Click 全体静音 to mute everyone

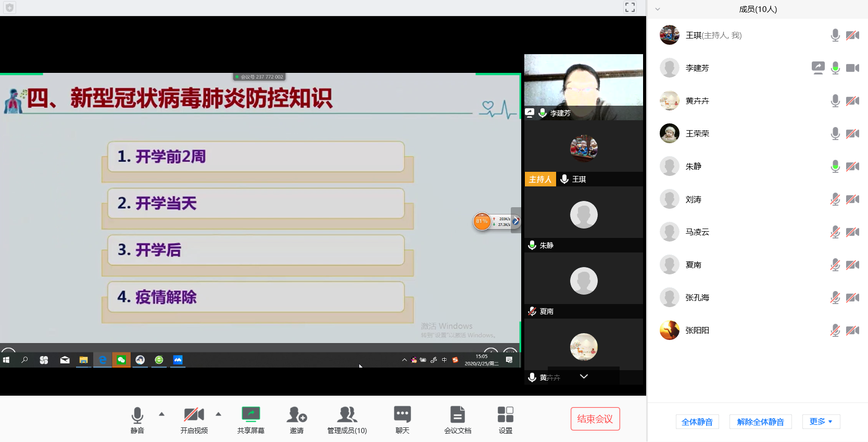(x=697, y=422)
